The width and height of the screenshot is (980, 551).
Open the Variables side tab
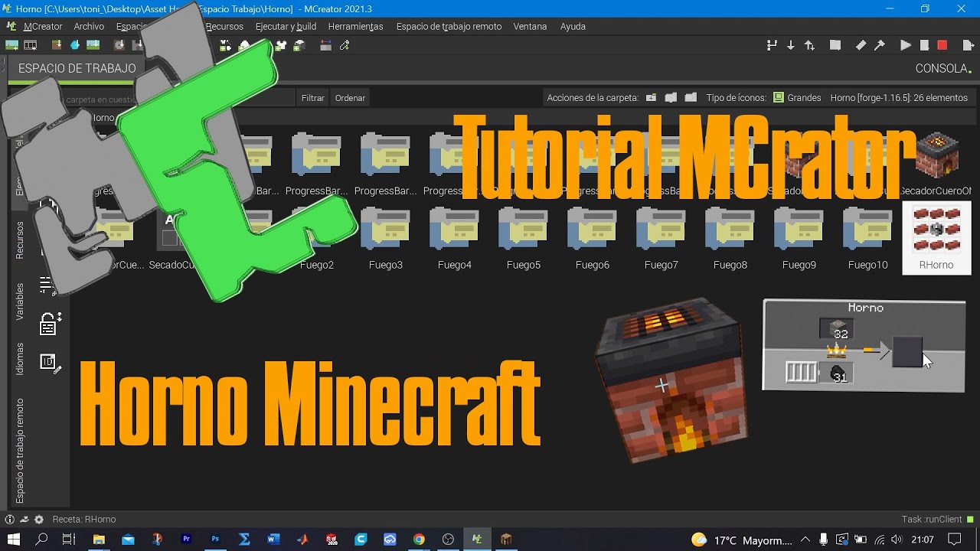21,302
